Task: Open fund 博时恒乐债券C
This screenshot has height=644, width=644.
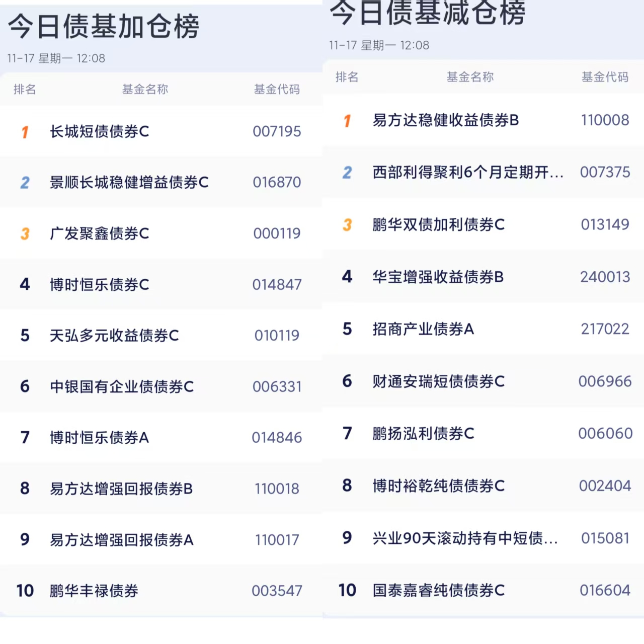Action: tap(99, 285)
